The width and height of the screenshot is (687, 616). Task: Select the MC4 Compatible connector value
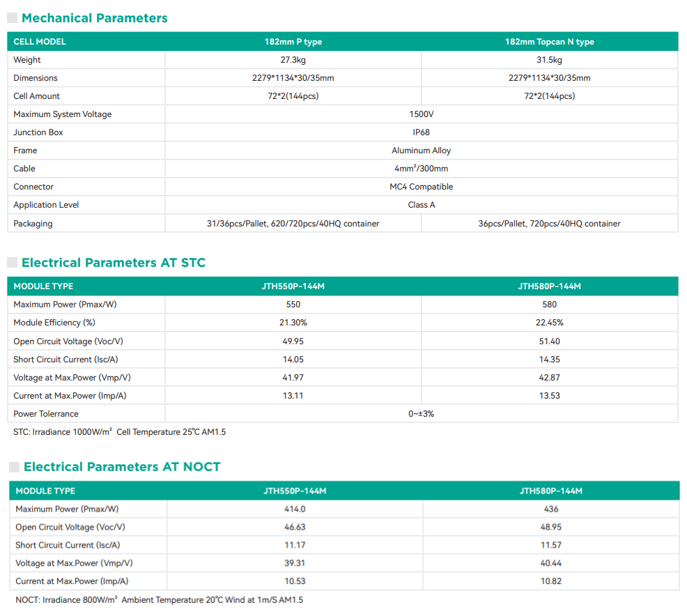click(x=421, y=187)
